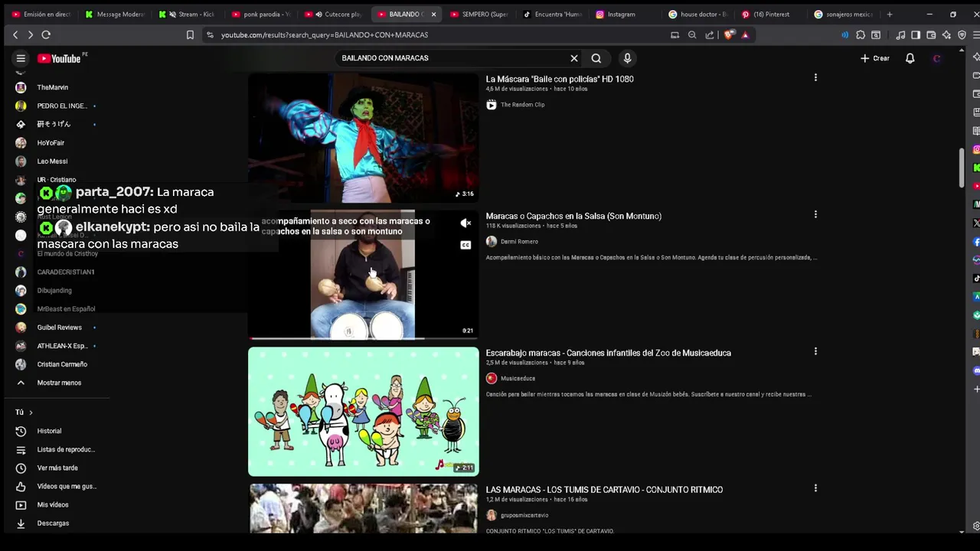This screenshot has width=980, height=551.
Task: Unmute the Maracas o Capachos preview
Action: [465, 223]
